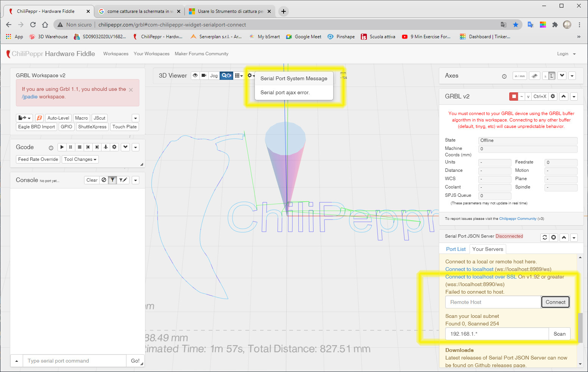The image size is (588, 372).
Task: Play the Gcode file
Action: (62, 147)
